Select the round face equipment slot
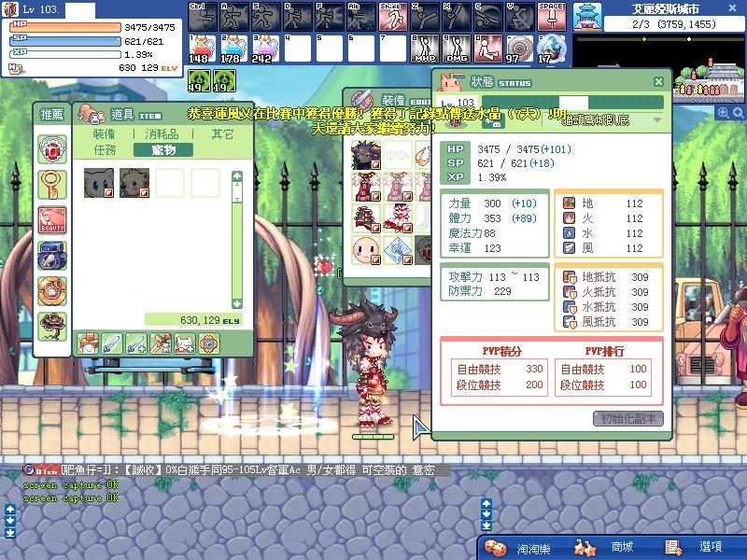747x560 pixels. click(366, 250)
